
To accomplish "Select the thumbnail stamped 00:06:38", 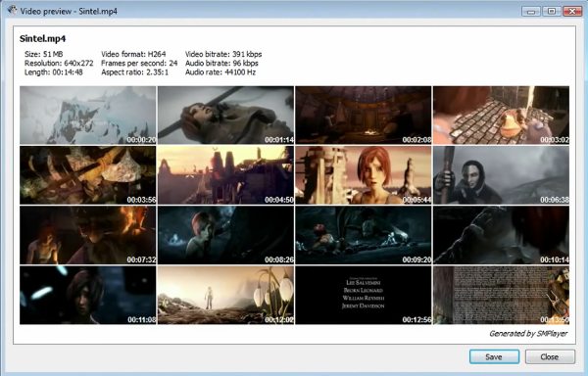I will [502, 175].
